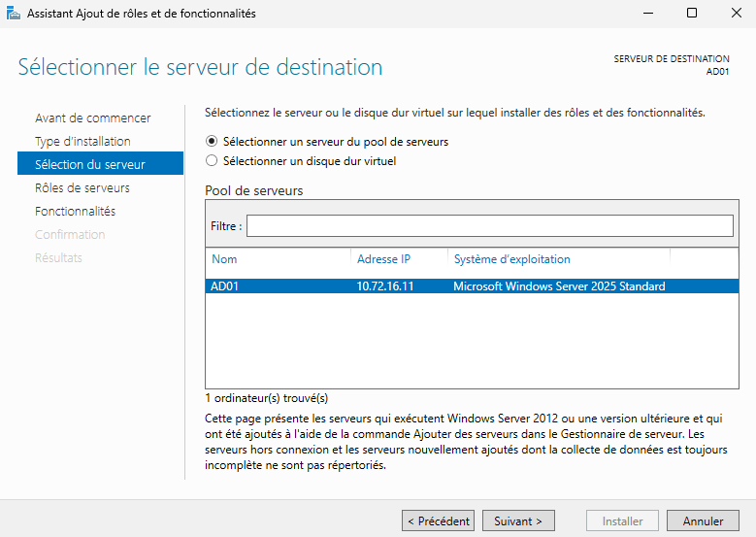Click the Installer button
756x537 pixels.
coord(622,521)
